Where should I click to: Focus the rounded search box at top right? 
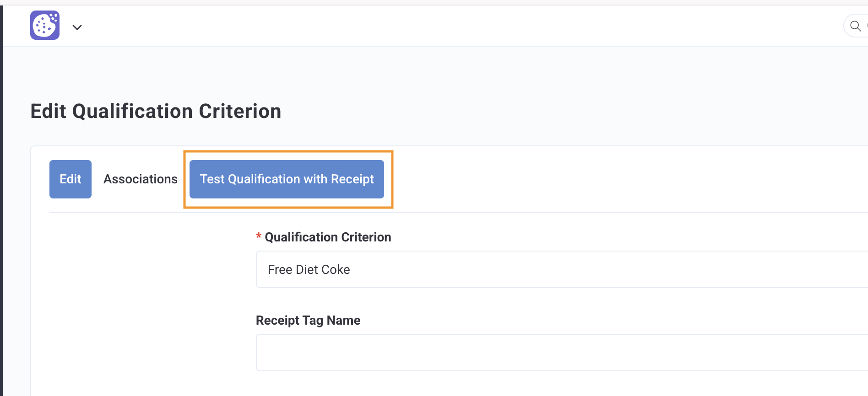coord(856,26)
